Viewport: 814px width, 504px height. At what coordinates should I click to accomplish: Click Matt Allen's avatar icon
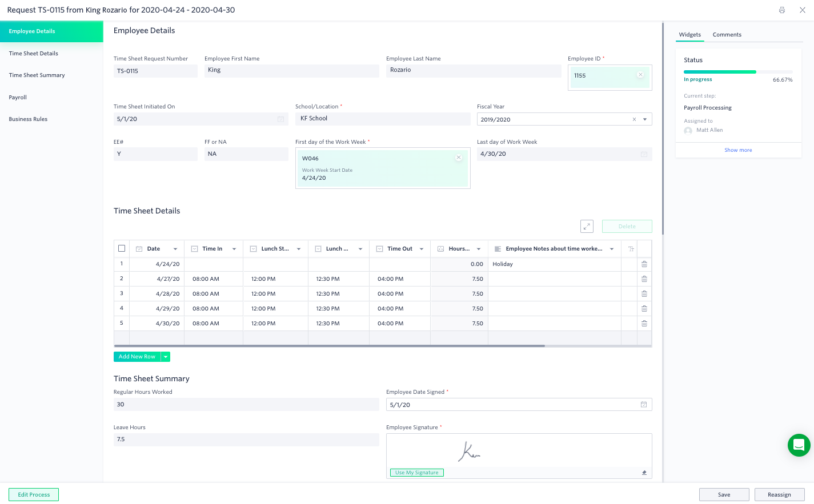pyautogui.click(x=688, y=130)
